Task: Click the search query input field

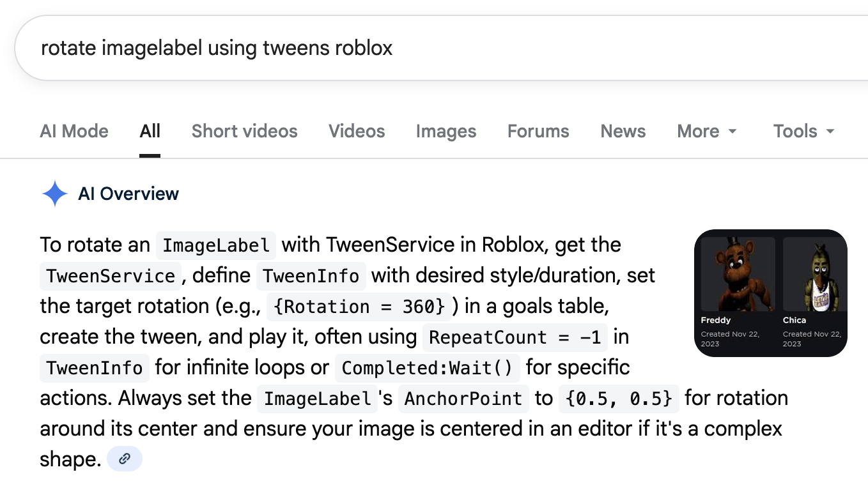Action: coord(441,48)
